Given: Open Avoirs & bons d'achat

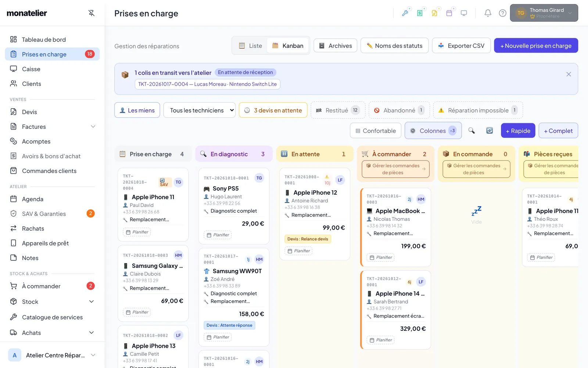Looking at the screenshot, I should pos(52,156).
